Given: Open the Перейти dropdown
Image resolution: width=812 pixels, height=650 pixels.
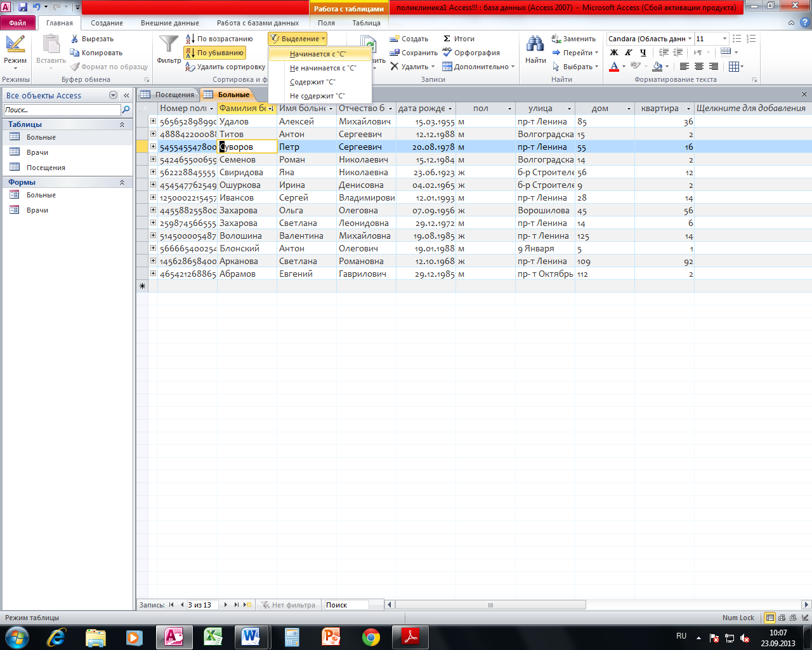Looking at the screenshot, I should [x=575, y=53].
